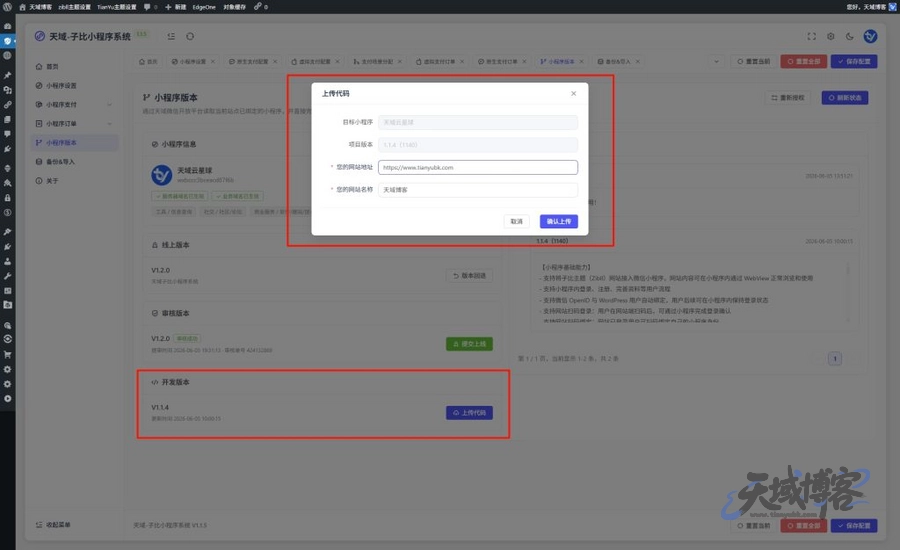Screen dimensions: 900x550
Task: Click 上传代码 for development version V1.1.4
Action: click(470, 413)
